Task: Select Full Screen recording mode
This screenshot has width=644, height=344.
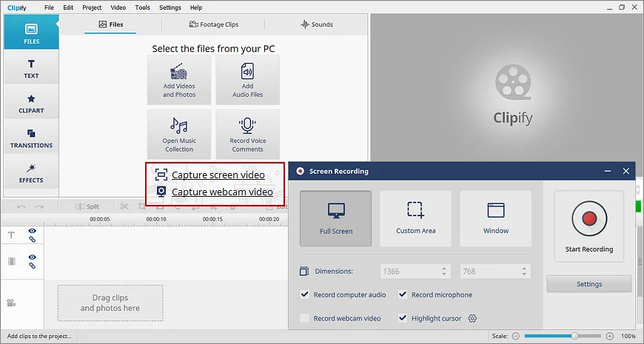Action: pos(335,218)
